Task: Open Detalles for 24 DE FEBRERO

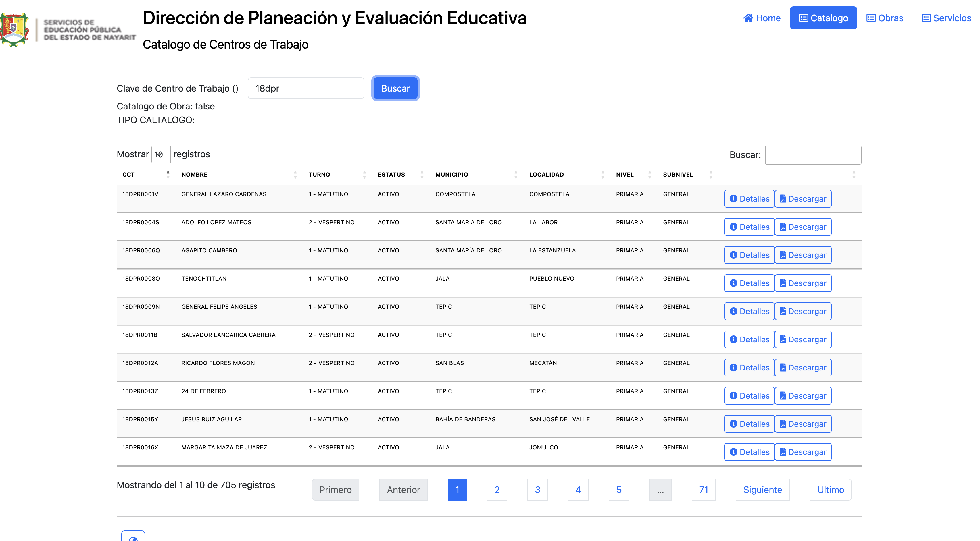Action: pyautogui.click(x=749, y=396)
